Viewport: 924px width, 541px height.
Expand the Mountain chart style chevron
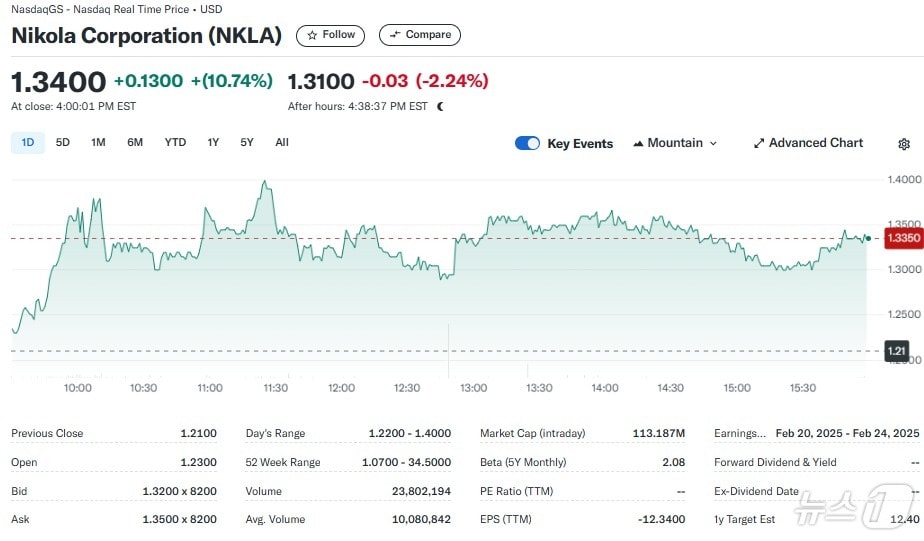point(713,143)
